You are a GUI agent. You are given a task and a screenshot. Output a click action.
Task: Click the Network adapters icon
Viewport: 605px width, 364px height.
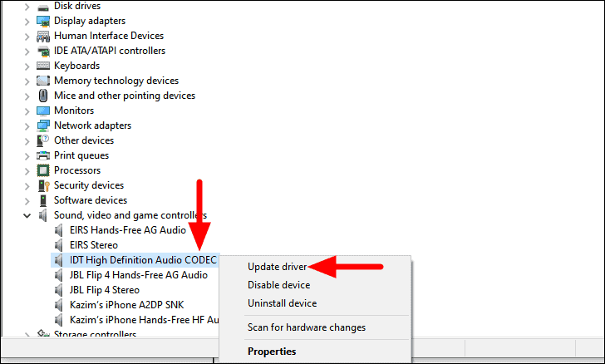coord(43,125)
